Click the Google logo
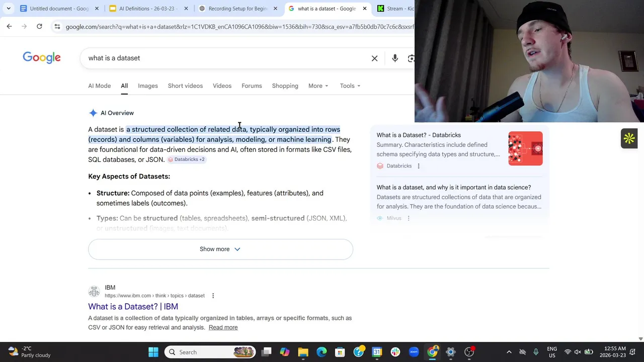The image size is (644, 362). (x=42, y=58)
